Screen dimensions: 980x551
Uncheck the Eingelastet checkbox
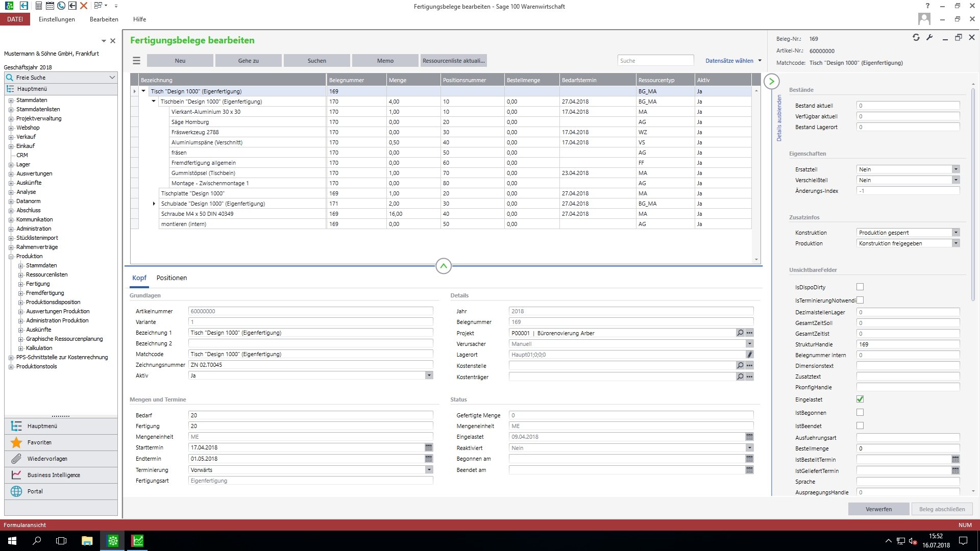point(860,399)
